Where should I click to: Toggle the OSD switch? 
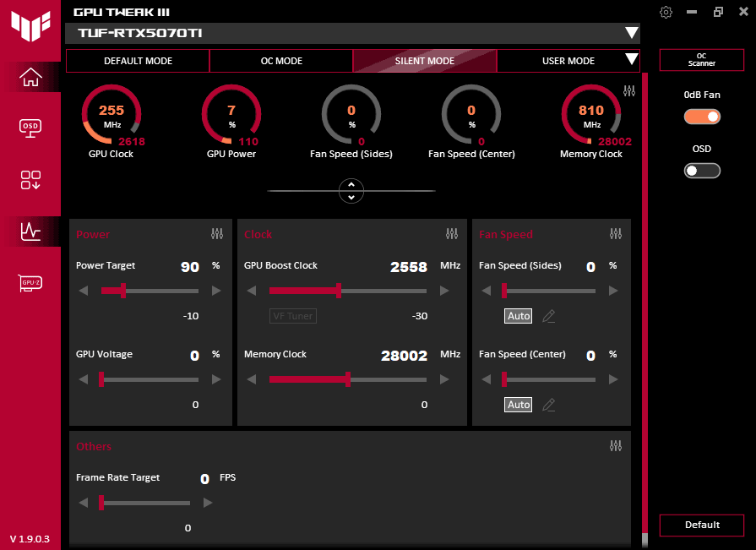coord(702,171)
